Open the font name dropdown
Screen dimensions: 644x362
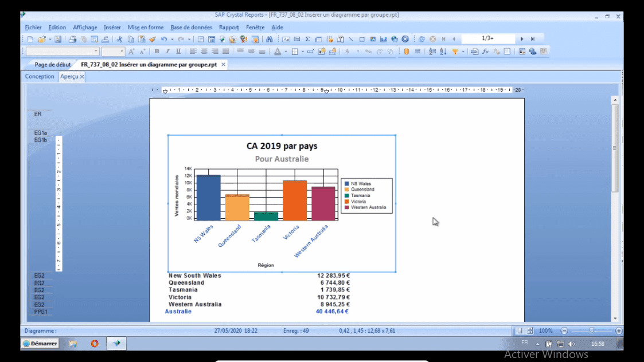point(95,52)
